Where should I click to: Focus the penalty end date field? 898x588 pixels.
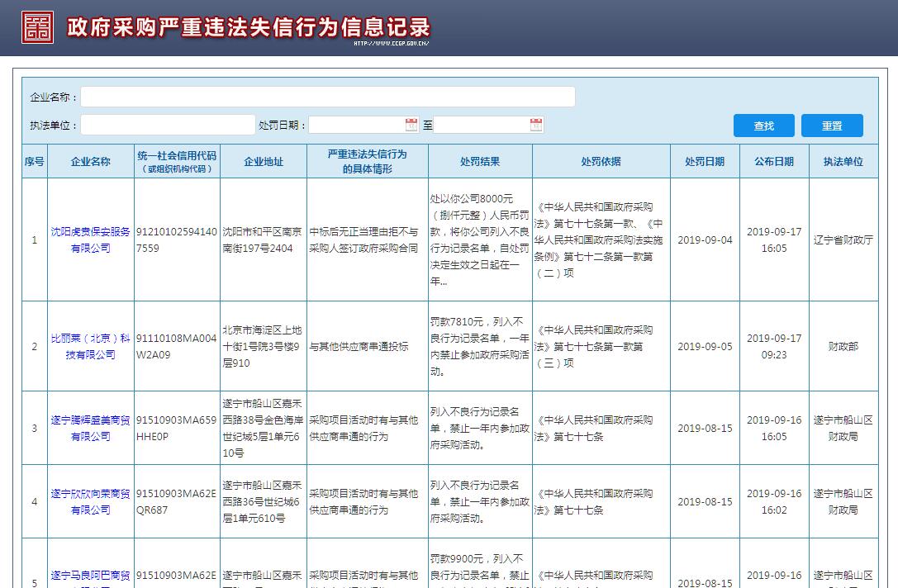click(482, 125)
